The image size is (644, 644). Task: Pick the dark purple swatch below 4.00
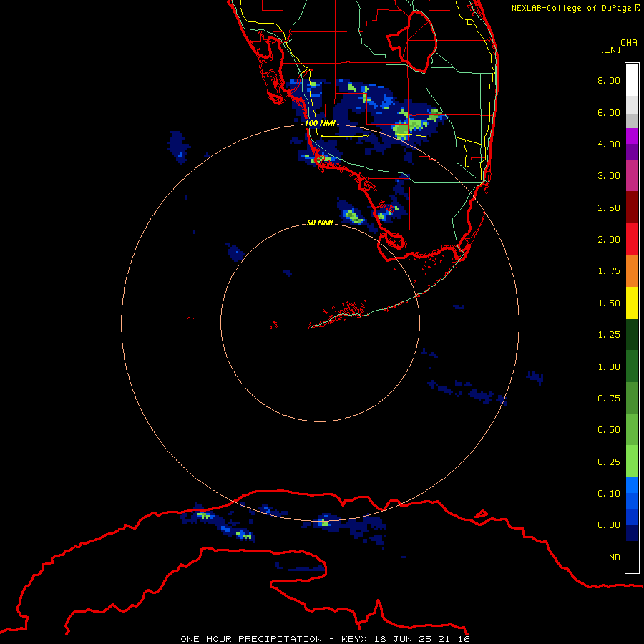coord(632,152)
